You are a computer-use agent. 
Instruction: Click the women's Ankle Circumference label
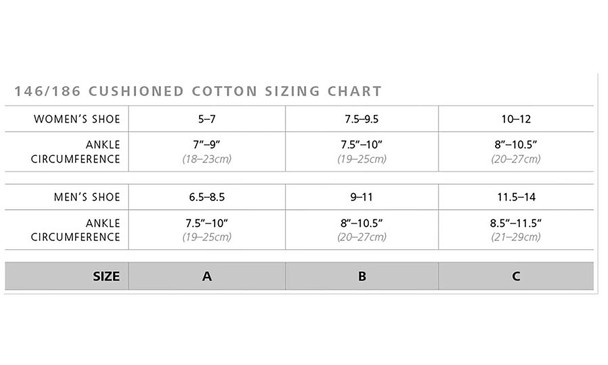pos(75,152)
